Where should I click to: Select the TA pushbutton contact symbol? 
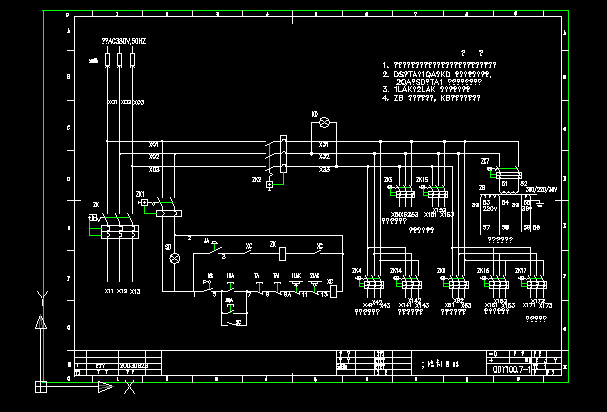(259, 287)
